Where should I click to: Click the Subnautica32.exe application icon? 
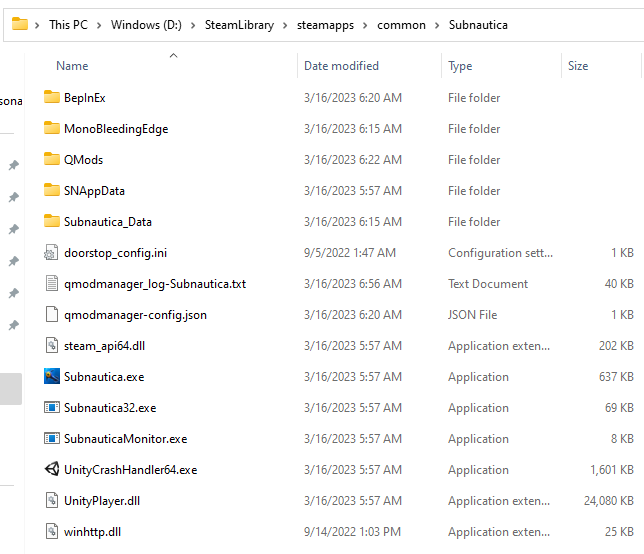tap(52, 407)
